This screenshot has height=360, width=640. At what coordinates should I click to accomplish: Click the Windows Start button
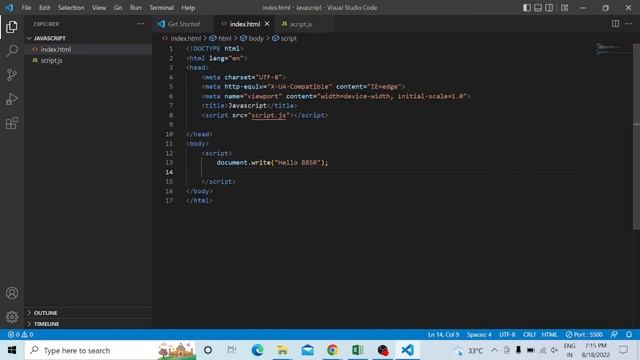coord(12,350)
